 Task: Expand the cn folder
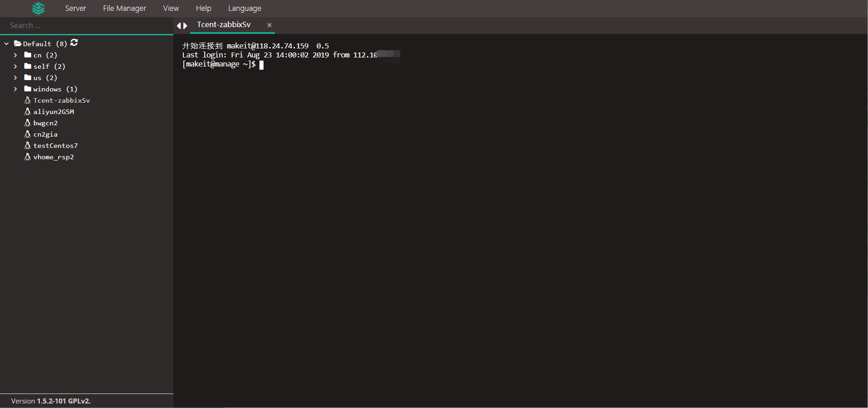tap(15, 55)
